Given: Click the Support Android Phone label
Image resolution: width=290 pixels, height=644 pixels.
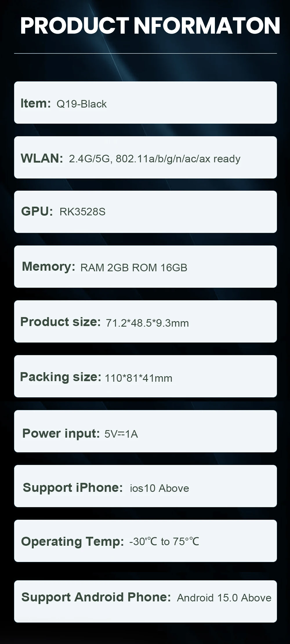Looking at the screenshot, I should 96,597.
